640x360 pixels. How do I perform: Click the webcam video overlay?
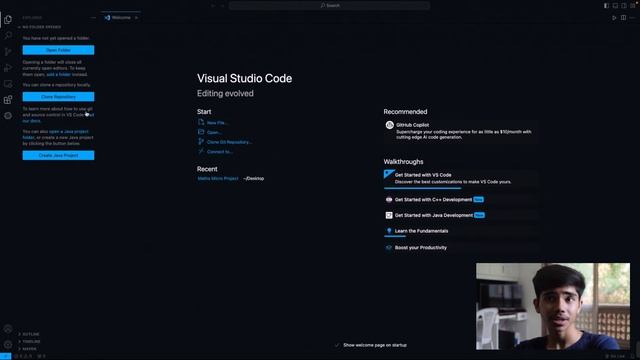point(553,306)
